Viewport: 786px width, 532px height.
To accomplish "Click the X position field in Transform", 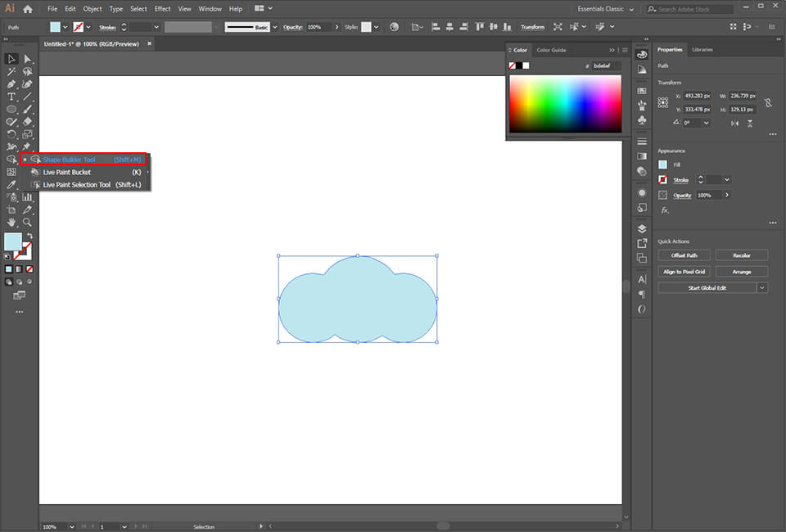I will pos(695,95).
